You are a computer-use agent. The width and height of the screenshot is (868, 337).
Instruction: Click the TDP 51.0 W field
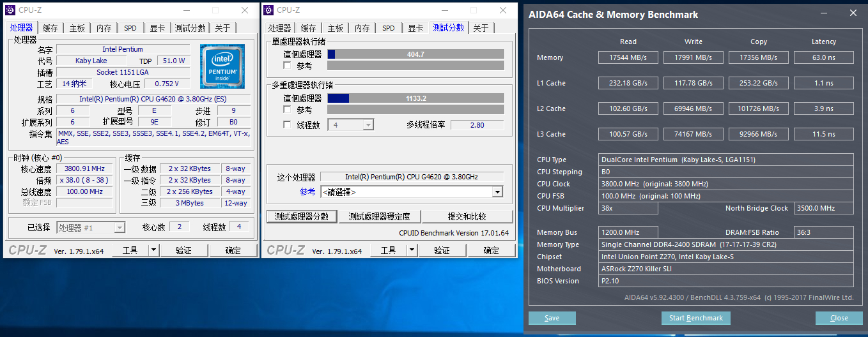click(174, 61)
